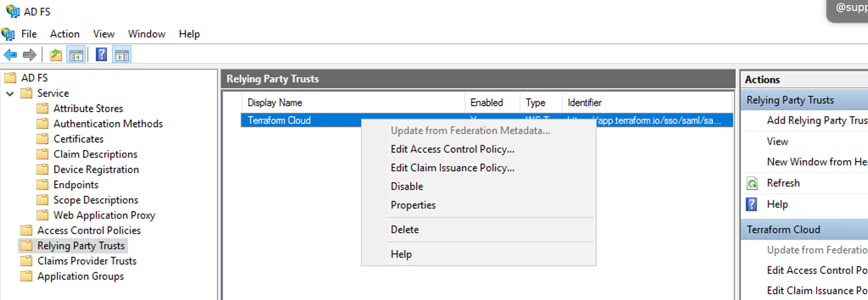Toggle the Show/Hide Console Tree icon

click(76, 55)
